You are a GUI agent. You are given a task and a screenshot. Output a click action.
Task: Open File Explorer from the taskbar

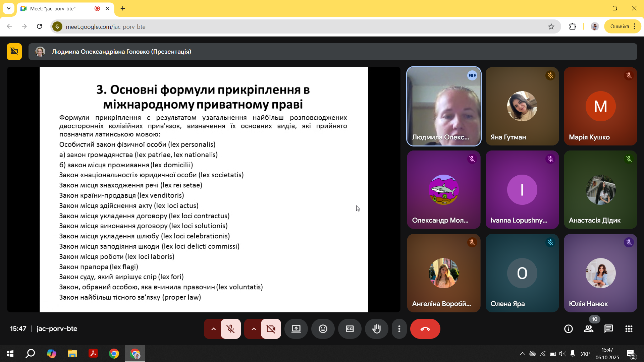(72, 354)
